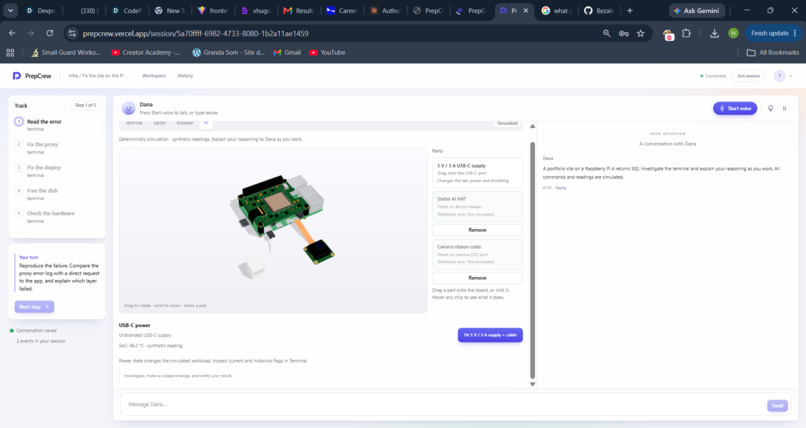The width and height of the screenshot is (806, 428).
Task: Click the workspace scrollbar down arrow
Action: click(x=533, y=384)
